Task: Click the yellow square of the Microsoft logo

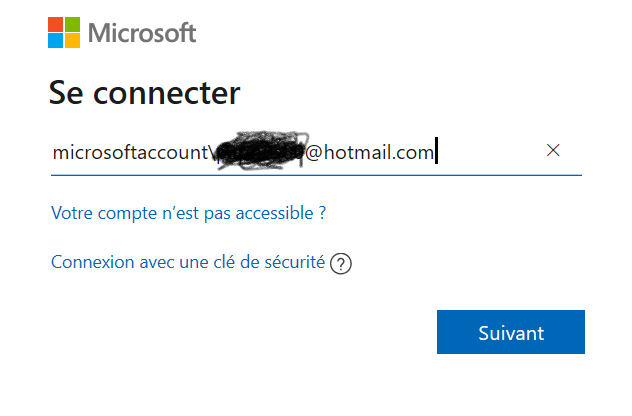Action: 73,41
